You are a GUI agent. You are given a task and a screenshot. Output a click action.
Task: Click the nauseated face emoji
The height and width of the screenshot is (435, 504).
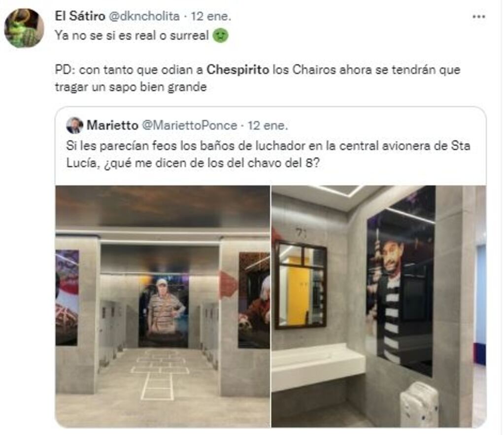[x=221, y=36]
